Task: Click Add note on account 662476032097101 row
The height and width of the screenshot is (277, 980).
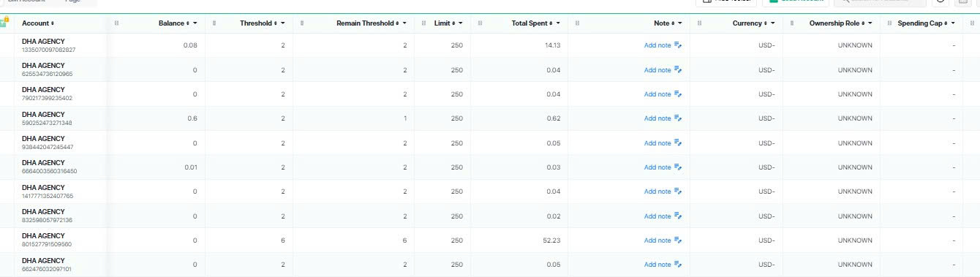Action: point(657,265)
